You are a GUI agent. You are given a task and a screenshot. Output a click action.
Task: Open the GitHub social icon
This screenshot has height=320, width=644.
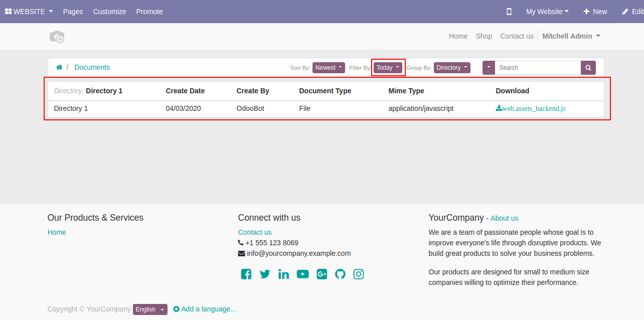click(x=341, y=274)
